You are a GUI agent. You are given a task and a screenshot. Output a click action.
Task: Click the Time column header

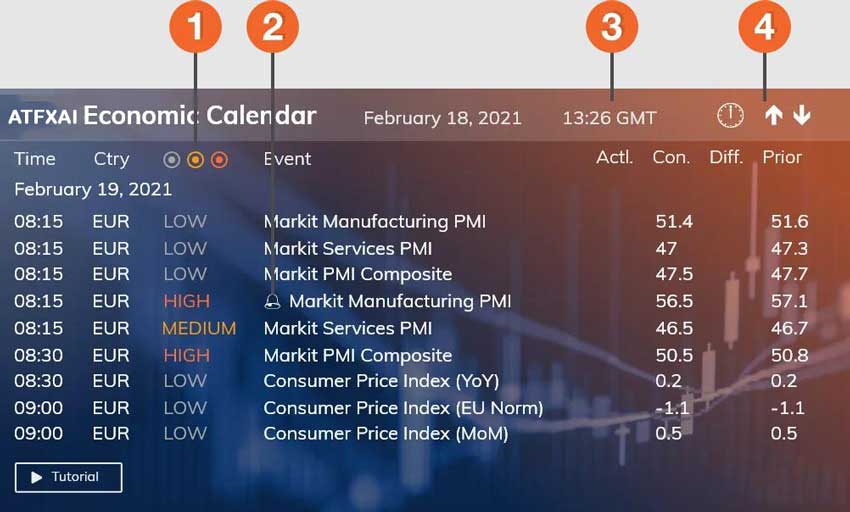click(35, 159)
